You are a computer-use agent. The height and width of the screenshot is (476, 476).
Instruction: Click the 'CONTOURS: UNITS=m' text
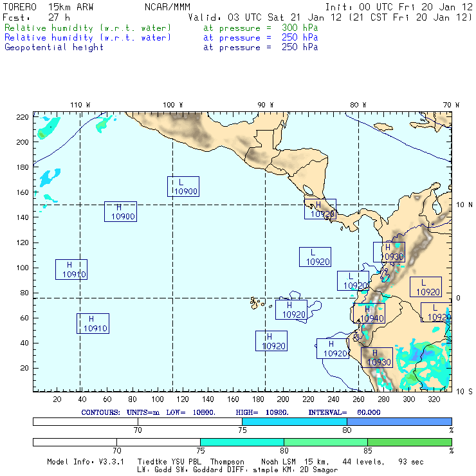[120, 412]
